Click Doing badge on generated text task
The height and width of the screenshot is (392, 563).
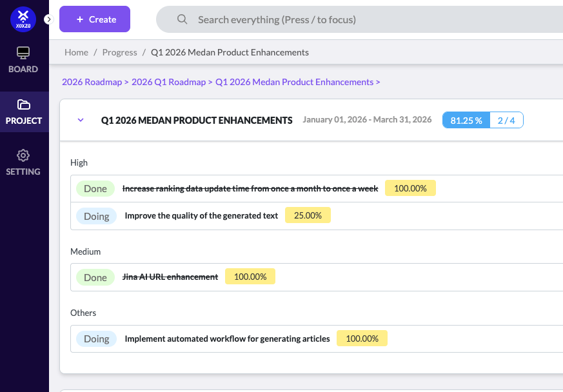point(97,216)
